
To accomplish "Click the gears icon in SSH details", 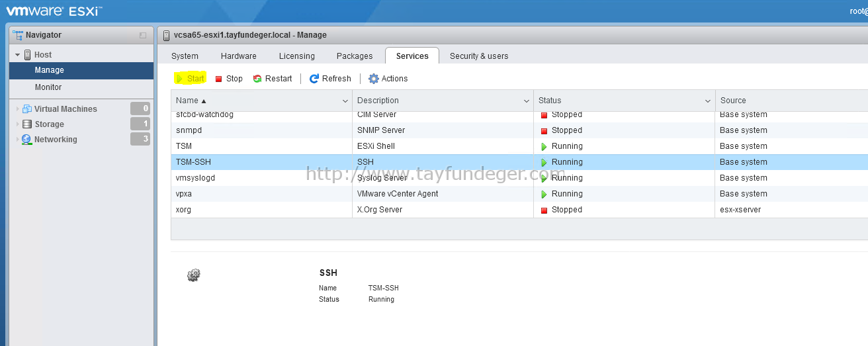I will 194,275.
